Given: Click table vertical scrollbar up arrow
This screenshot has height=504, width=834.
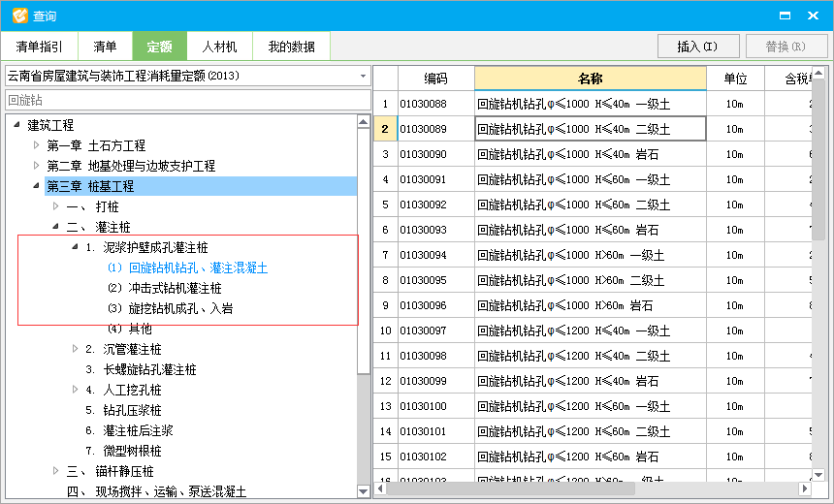Looking at the screenshot, I should [x=818, y=73].
